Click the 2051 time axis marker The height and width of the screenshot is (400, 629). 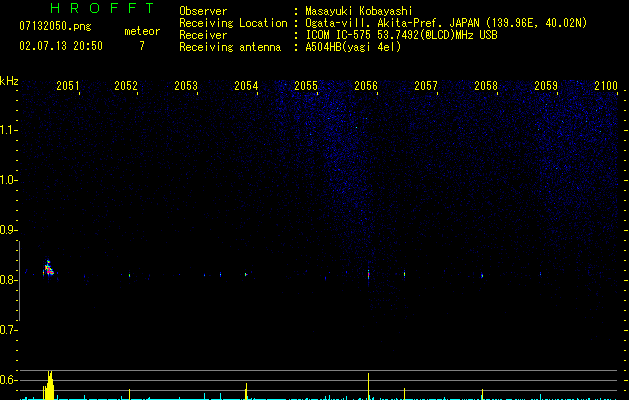68,86
